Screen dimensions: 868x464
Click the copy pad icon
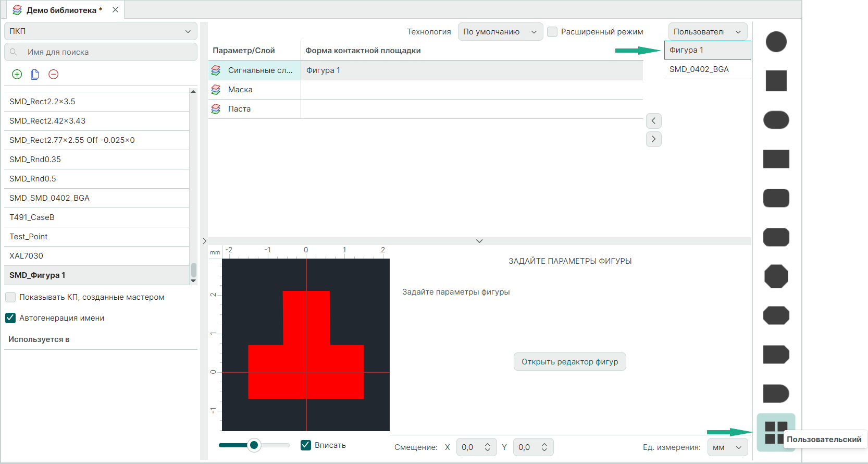pos(35,75)
